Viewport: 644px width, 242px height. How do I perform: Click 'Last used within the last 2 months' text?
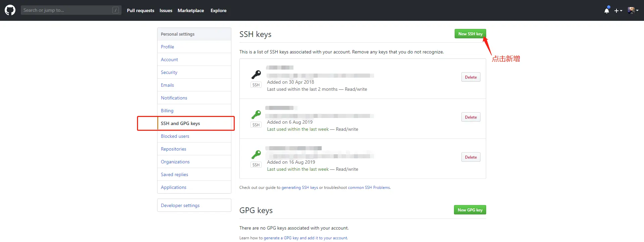click(302, 89)
